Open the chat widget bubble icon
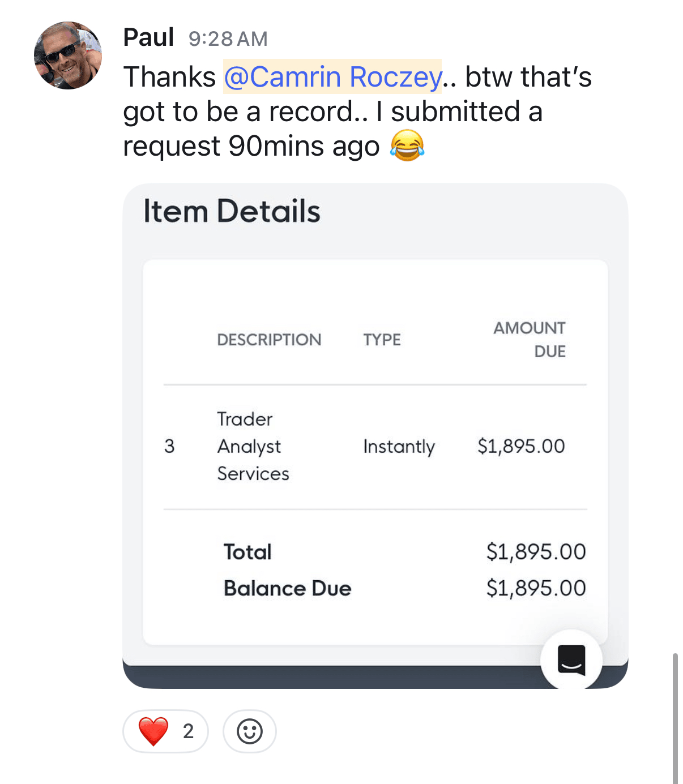683x784 pixels. 571,660
